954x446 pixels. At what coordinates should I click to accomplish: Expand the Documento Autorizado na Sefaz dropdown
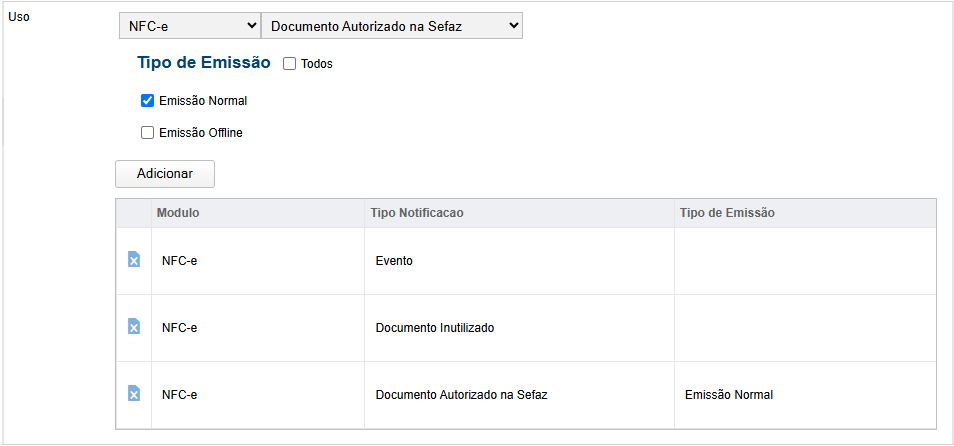point(391,26)
